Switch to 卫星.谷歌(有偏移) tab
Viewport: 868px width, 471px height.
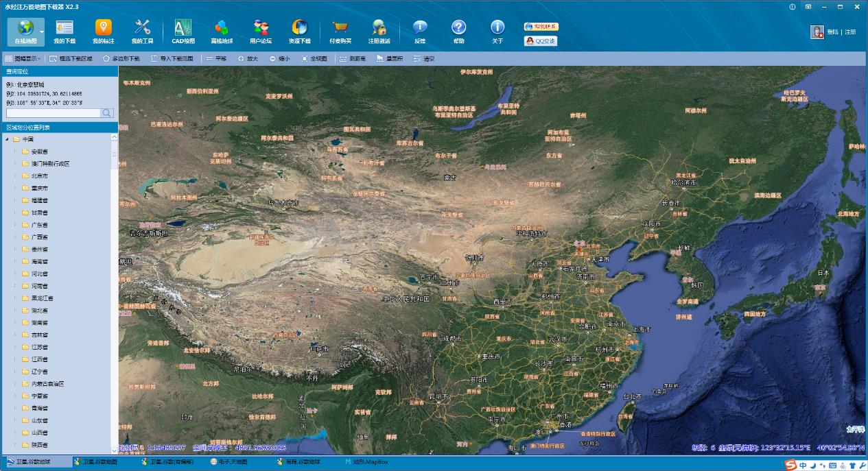(x=167, y=462)
